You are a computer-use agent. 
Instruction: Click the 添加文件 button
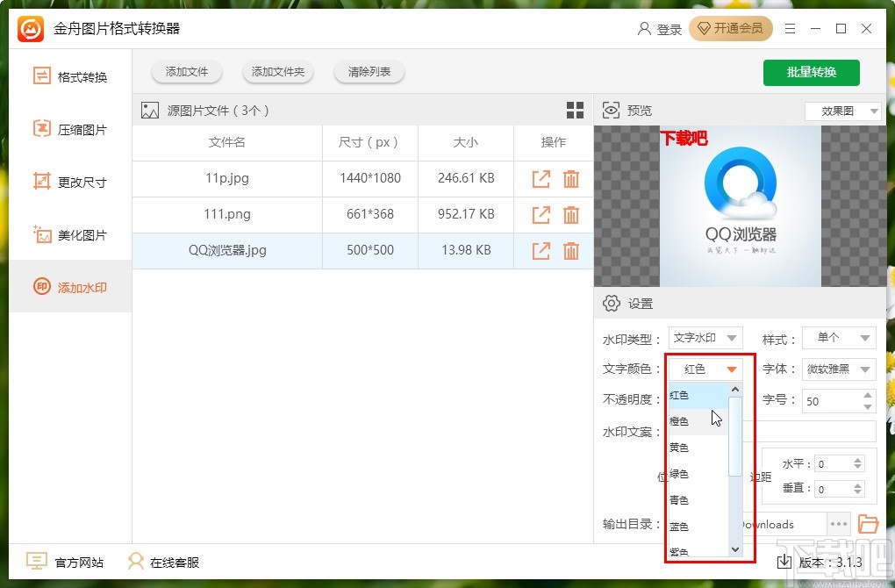pos(186,73)
